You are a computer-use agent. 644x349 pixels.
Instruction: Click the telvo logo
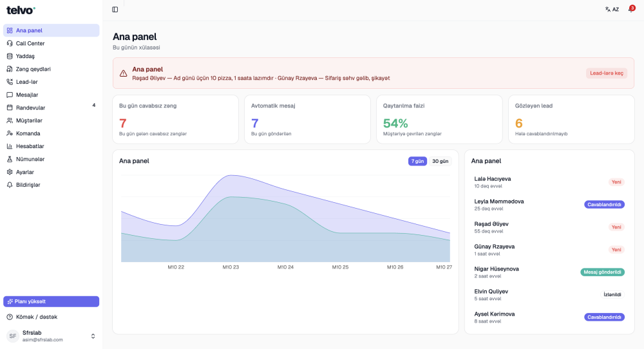click(21, 10)
